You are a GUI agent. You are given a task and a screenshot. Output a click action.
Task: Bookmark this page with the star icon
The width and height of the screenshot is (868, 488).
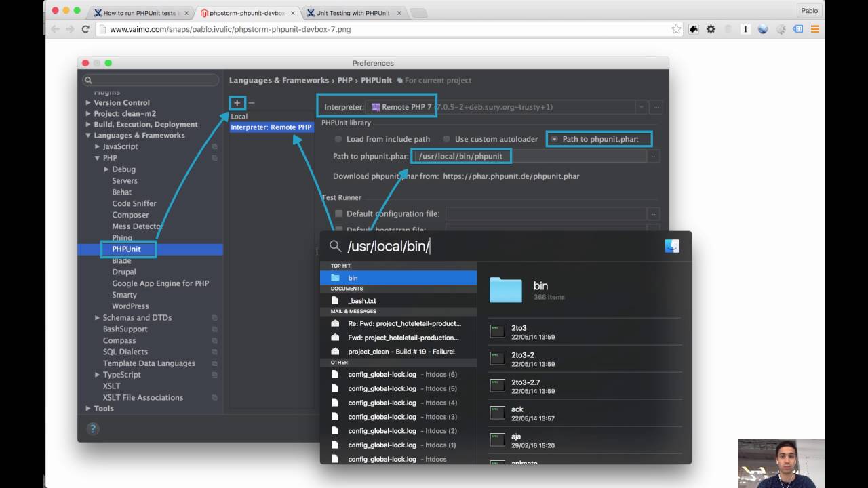(x=676, y=29)
